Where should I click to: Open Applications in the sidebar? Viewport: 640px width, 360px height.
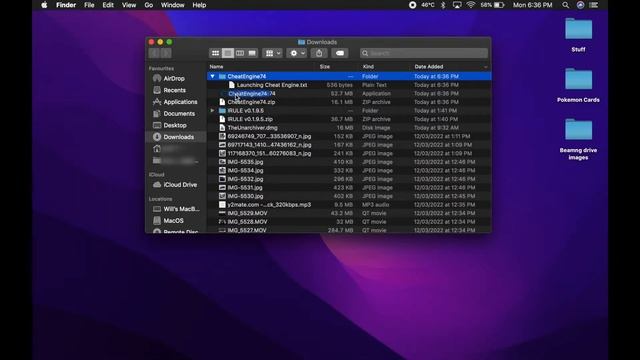[x=180, y=102]
